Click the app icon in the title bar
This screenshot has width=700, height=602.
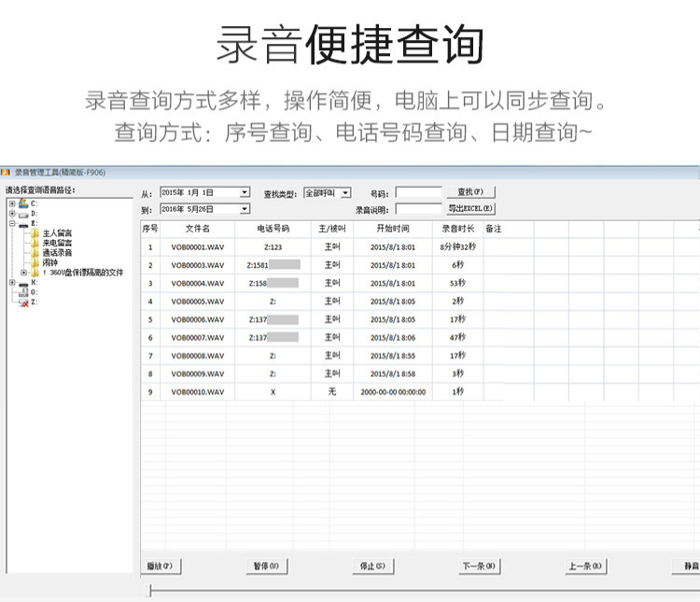(6, 173)
